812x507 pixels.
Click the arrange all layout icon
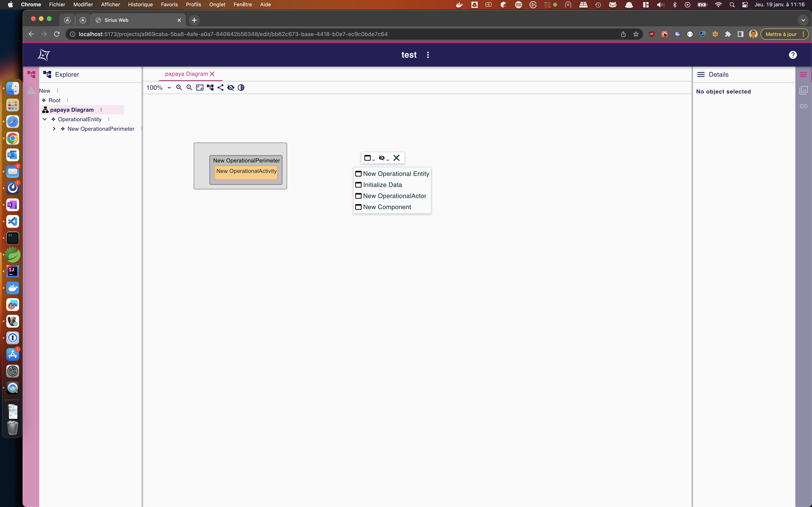210,88
